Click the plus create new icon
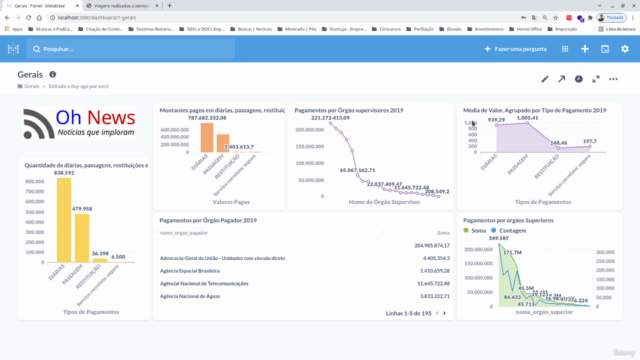640x360 pixels. 585,49
